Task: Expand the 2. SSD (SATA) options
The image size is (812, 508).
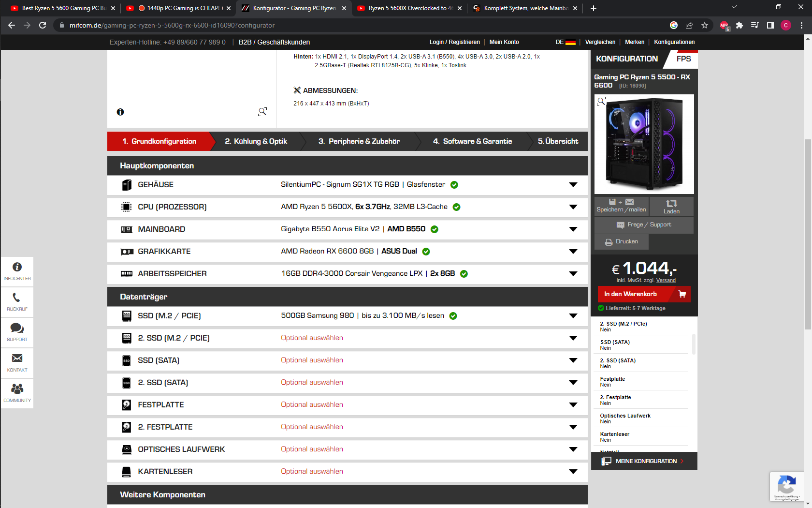Action: [573, 383]
